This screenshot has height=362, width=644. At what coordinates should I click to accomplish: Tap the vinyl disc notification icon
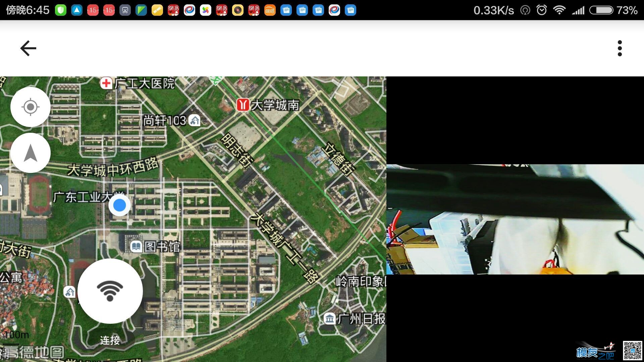[238, 10]
